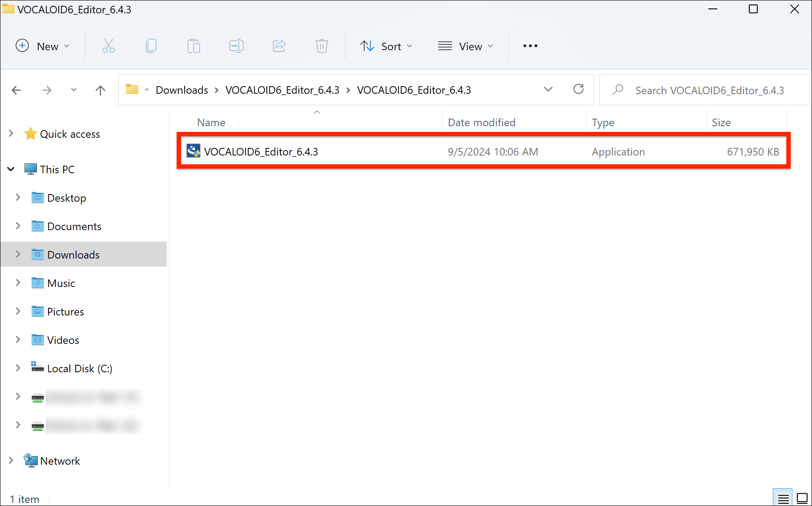The height and width of the screenshot is (506, 812).
Task: Select the Music folder in sidebar
Action: [61, 283]
